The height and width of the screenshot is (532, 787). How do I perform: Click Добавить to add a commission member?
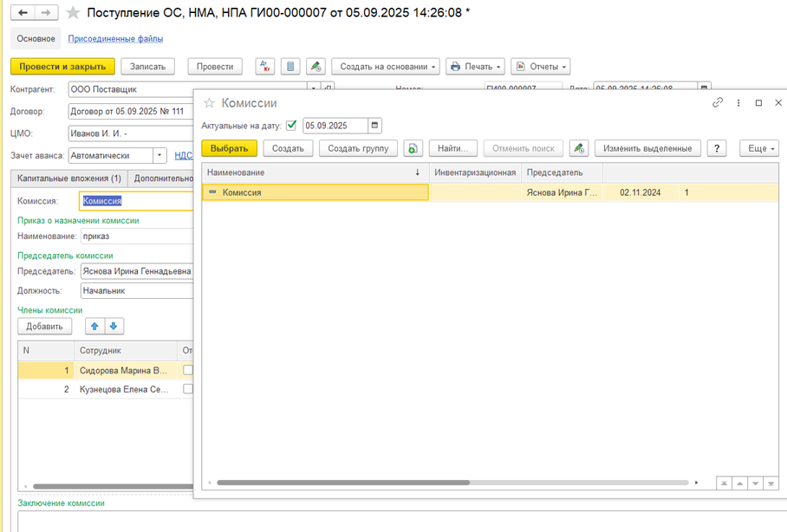click(x=45, y=327)
